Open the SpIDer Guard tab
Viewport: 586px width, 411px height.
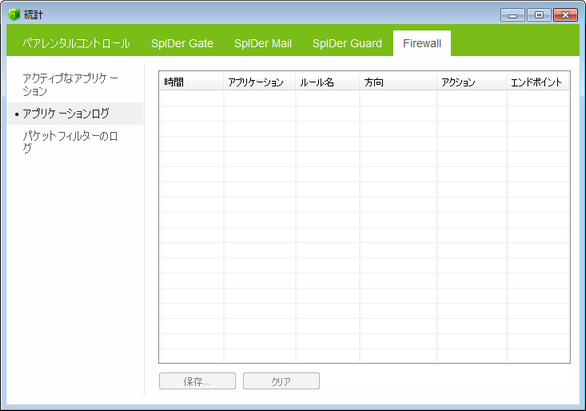(x=347, y=43)
